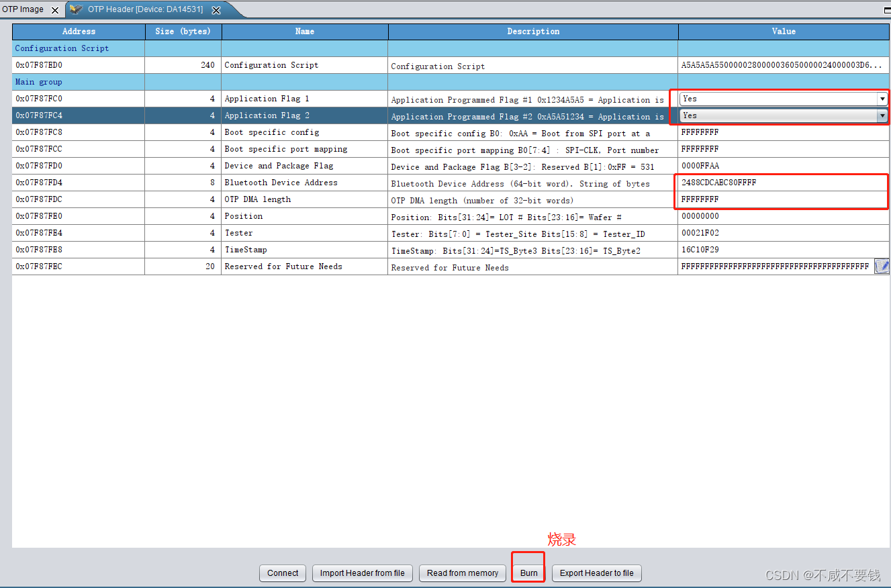The image size is (891, 588).
Task: Close the OTP Header tab
Action: pos(216,10)
